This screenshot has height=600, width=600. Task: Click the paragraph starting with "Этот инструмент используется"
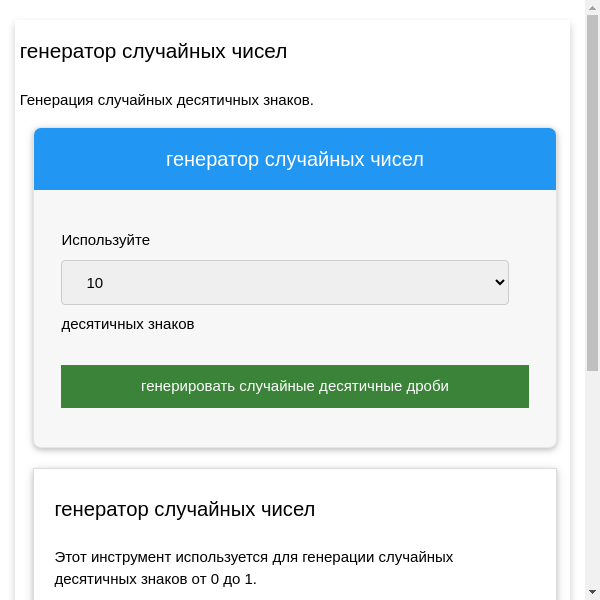tap(254, 567)
